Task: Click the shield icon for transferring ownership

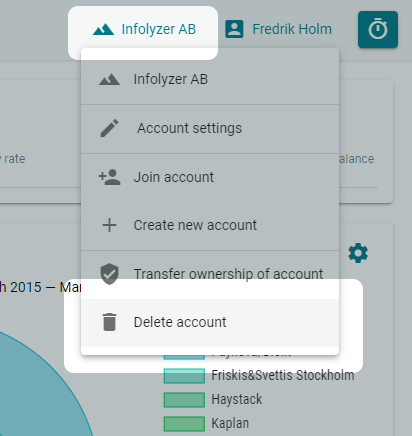Action: pos(109,274)
